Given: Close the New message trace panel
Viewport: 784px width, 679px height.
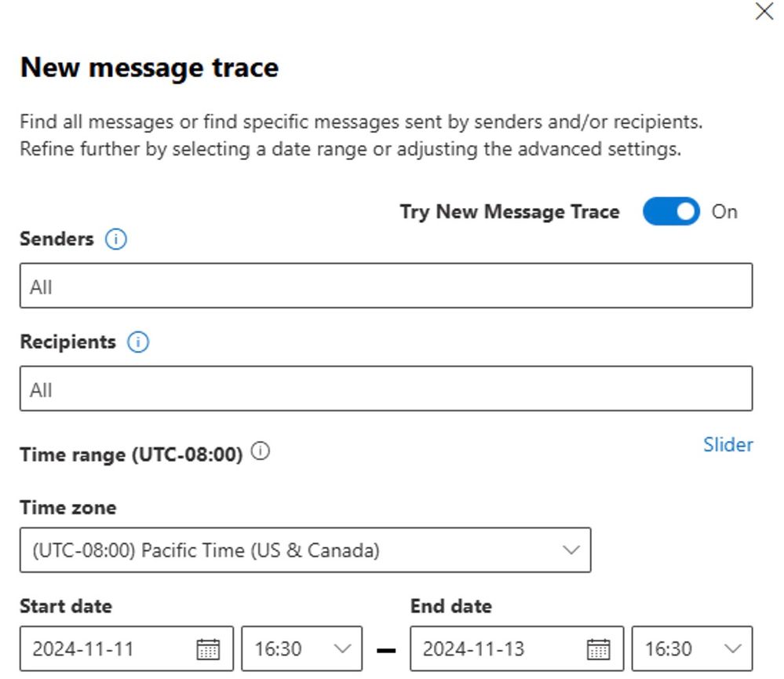Looking at the screenshot, I should (764, 12).
